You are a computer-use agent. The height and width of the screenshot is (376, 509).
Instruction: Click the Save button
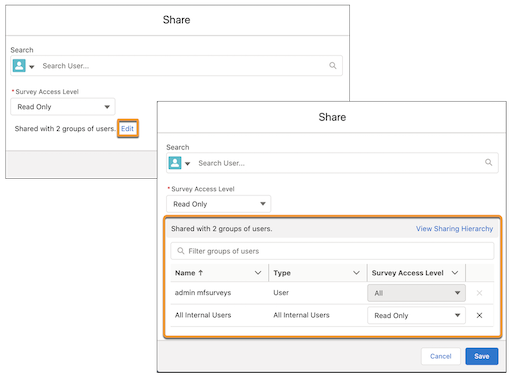click(x=482, y=356)
